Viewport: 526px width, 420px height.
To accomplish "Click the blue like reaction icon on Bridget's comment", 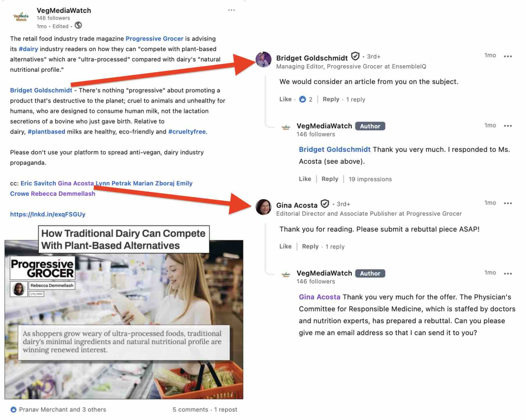I will tap(303, 99).
